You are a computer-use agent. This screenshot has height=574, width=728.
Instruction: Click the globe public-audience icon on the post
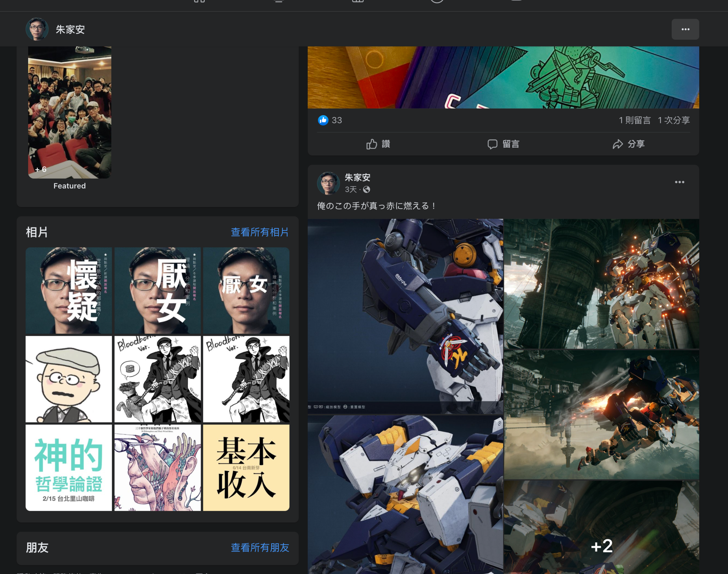click(366, 190)
